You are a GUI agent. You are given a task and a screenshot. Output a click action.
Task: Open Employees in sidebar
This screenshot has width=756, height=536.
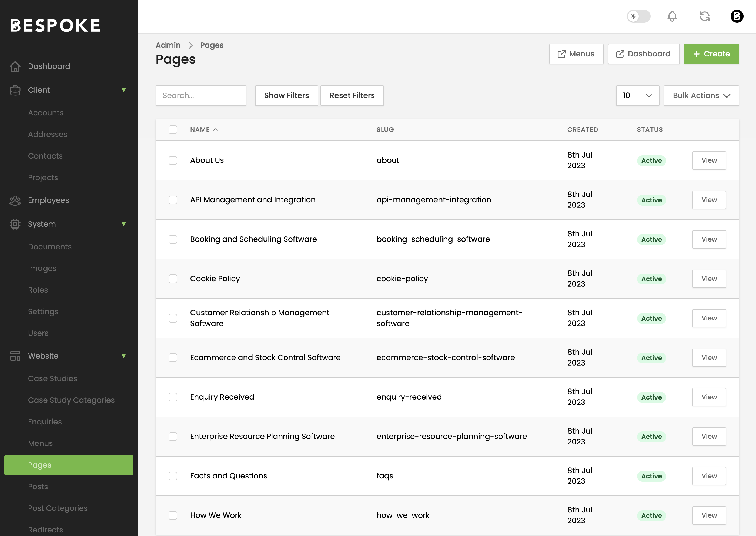point(48,200)
